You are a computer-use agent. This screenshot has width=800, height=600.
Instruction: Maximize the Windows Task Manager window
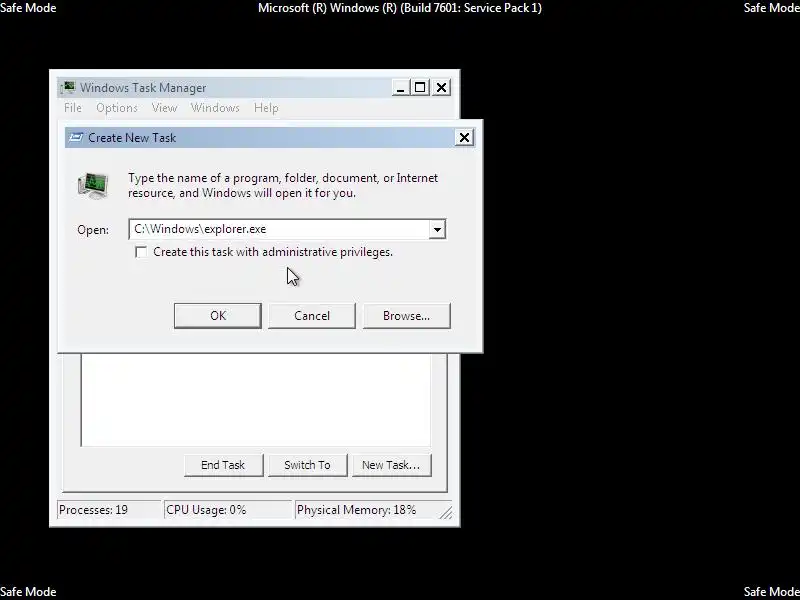(420, 88)
